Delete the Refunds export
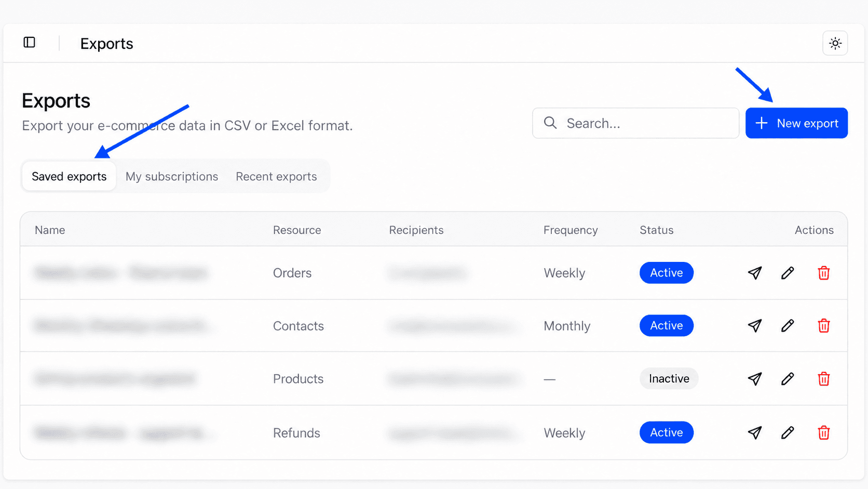Screen dimensions: 868x489 pyautogui.click(x=824, y=432)
